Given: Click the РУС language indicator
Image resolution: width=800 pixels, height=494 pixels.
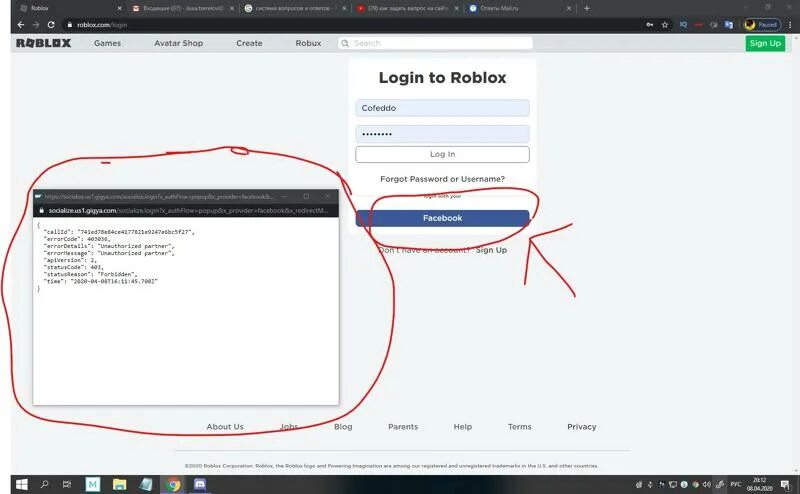Looking at the screenshot, I should (735, 484).
